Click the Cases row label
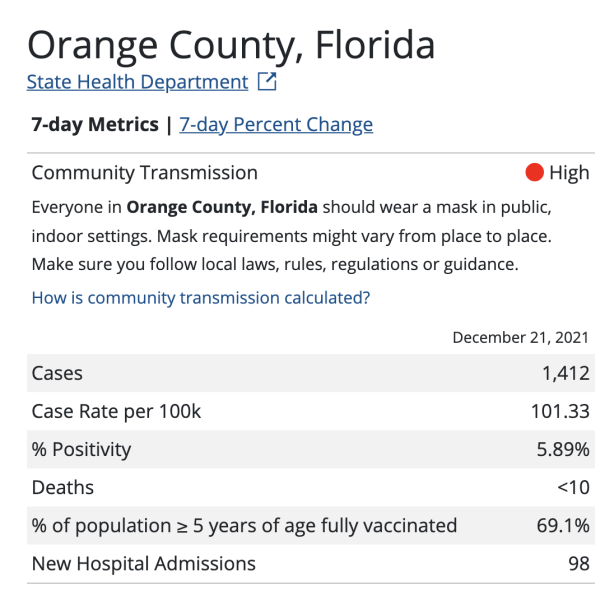Screen dimensions: 614x600 point(57,373)
